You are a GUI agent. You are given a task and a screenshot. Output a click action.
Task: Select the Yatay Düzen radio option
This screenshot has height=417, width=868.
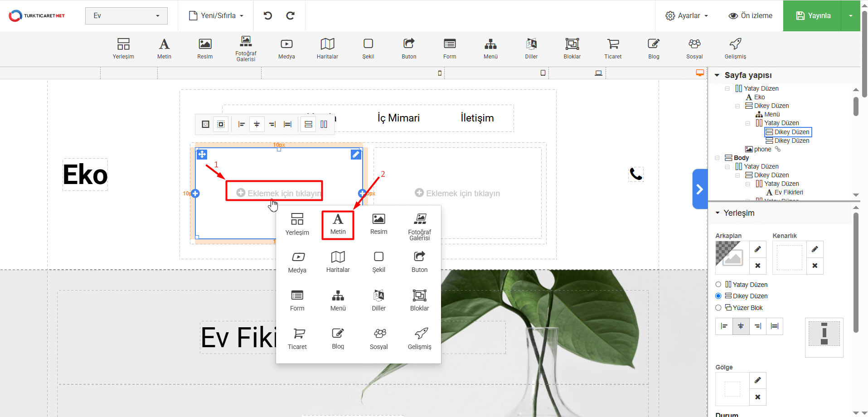click(718, 285)
